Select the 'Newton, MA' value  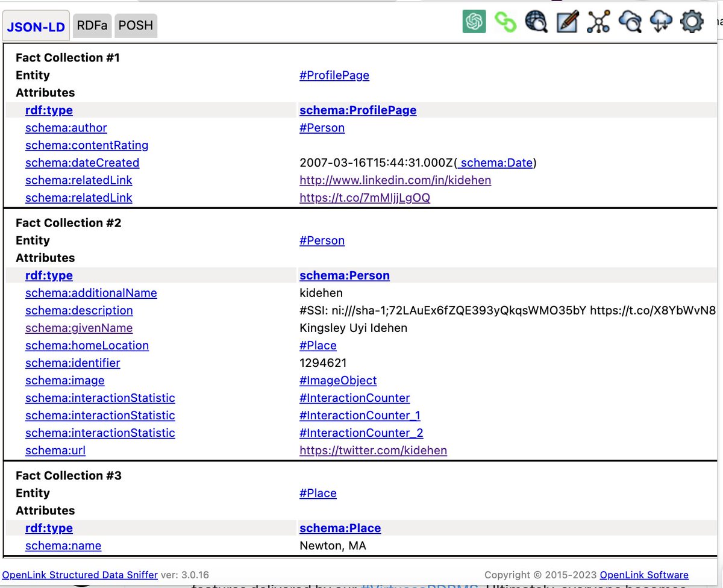(x=333, y=545)
